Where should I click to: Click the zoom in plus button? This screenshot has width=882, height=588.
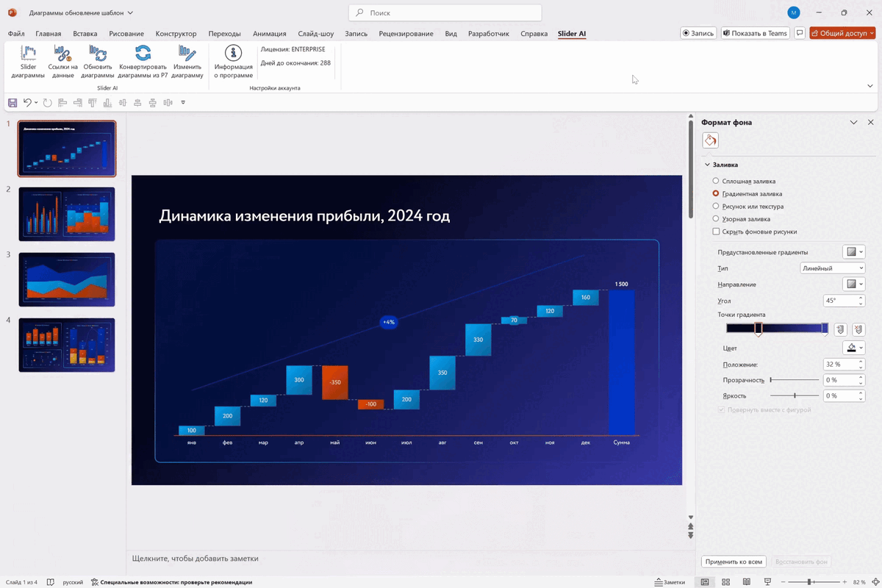click(844, 582)
